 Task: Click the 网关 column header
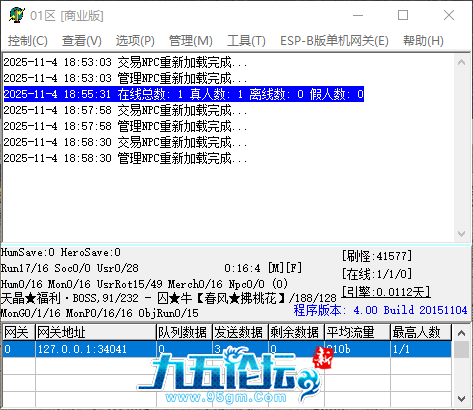tap(19, 332)
